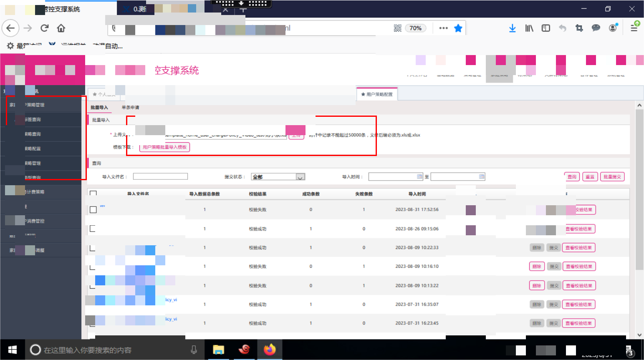Image resolution: width=644 pixels, height=360 pixels.
Task: Click the 校验结果 column header
Action: [258, 194]
